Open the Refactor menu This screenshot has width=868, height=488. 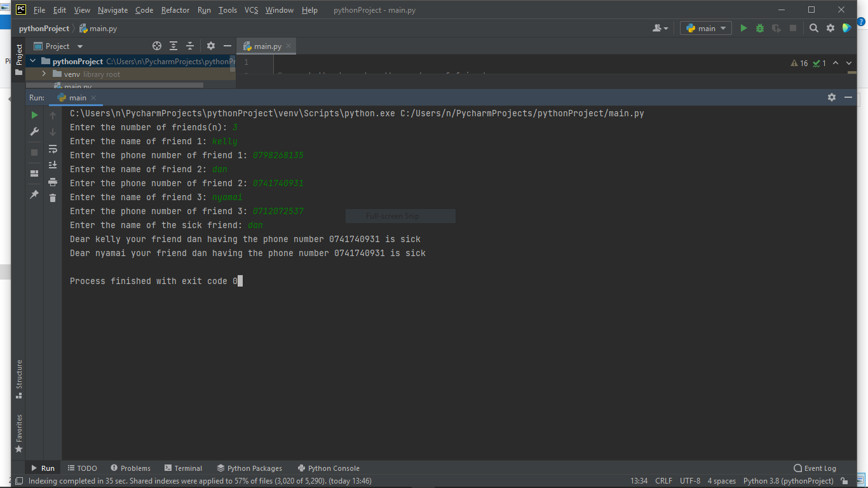coord(175,10)
